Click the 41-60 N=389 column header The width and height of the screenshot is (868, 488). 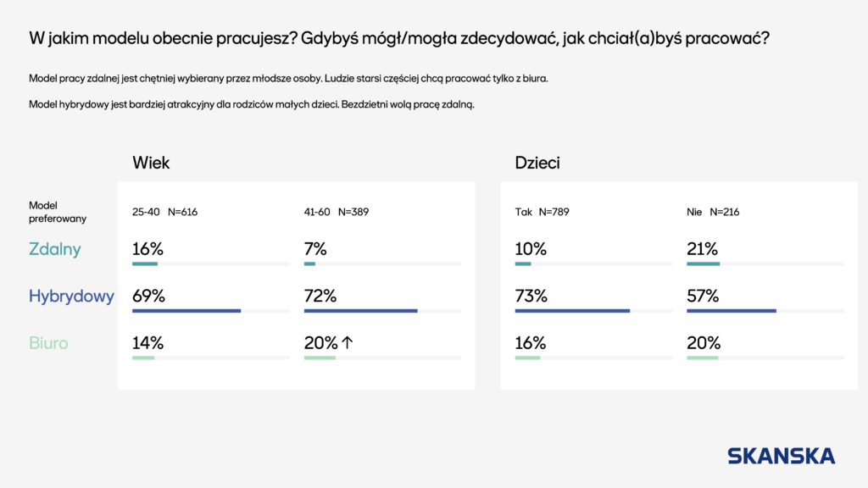point(337,212)
